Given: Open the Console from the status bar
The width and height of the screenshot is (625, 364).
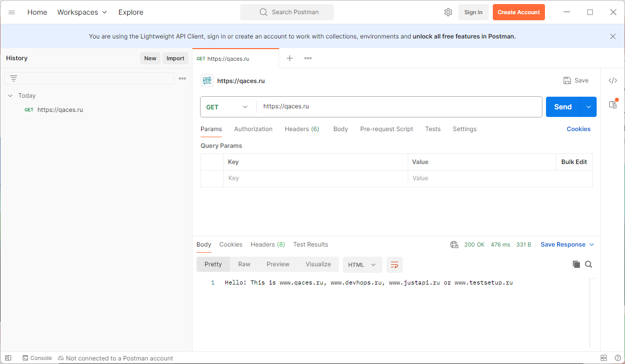Looking at the screenshot, I should pyautogui.click(x=37, y=358).
